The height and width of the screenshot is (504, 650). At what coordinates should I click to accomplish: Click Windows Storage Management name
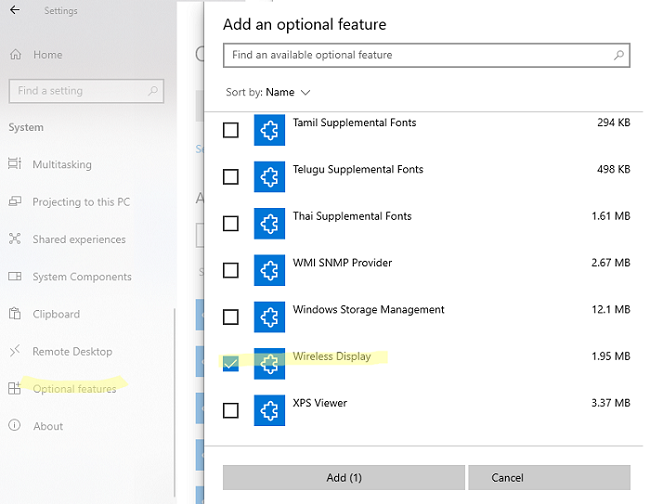click(368, 310)
